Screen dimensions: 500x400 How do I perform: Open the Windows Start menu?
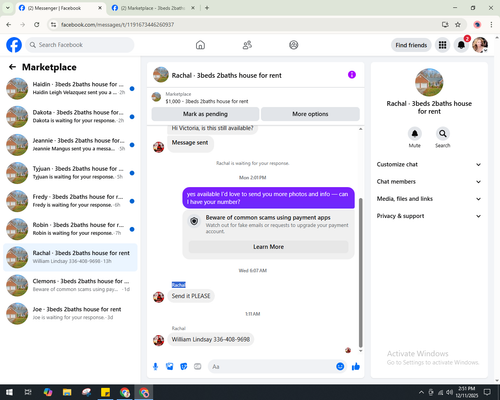click(9, 392)
